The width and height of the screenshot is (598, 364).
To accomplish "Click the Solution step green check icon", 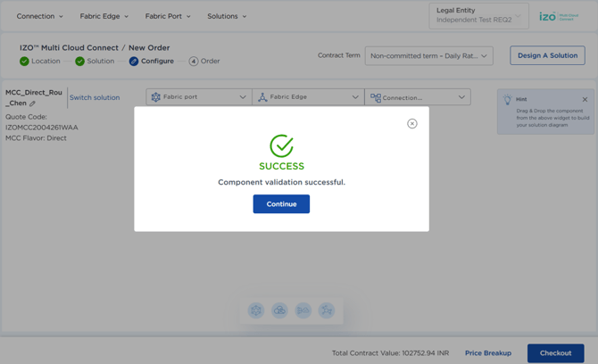I will coord(79,61).
